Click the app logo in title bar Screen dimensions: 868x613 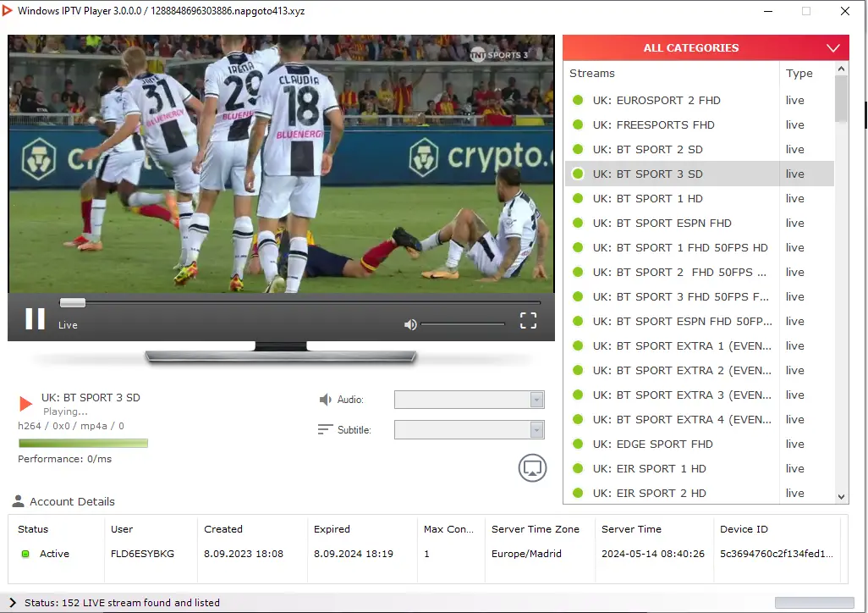(x=8, y=10)
